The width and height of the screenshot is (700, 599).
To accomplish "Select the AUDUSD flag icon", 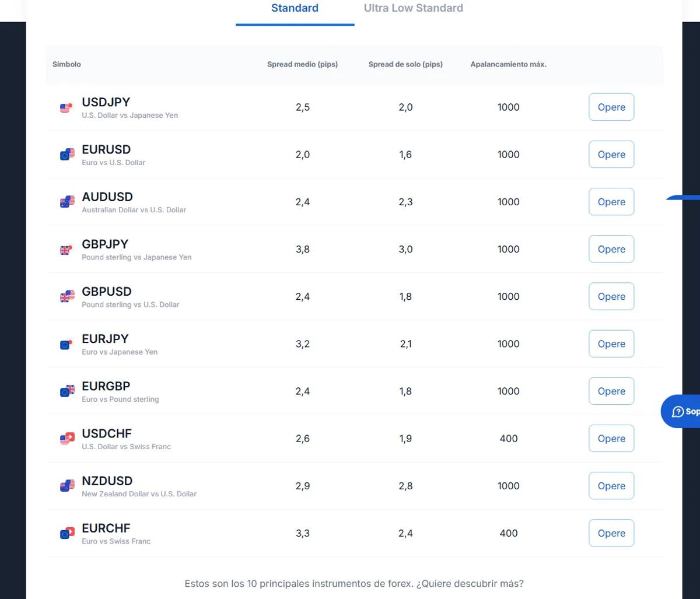I will (67, 202).
